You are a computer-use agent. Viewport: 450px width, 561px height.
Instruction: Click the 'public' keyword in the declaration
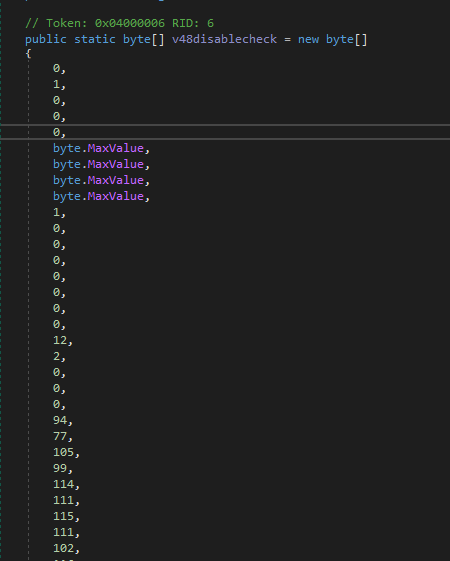[46, 39]
